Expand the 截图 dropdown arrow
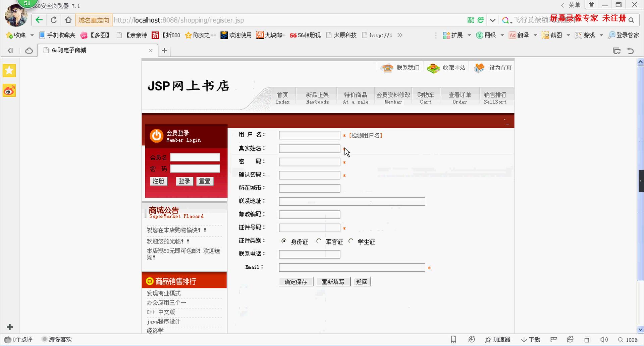The image size is (644, 346). (568, 35)
